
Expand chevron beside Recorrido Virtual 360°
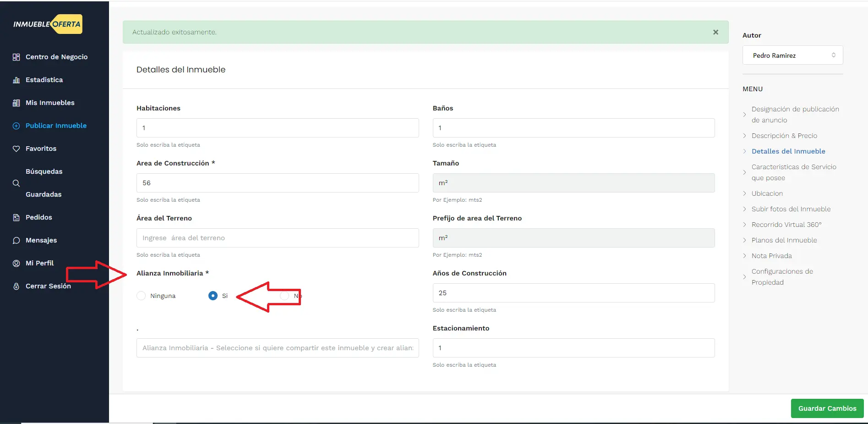tap(744, 225)
